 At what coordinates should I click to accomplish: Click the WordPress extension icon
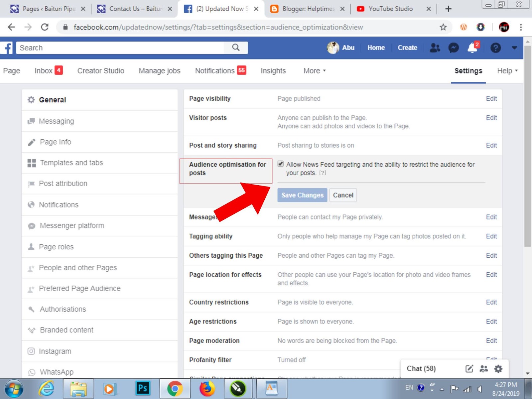pos(464,27)
